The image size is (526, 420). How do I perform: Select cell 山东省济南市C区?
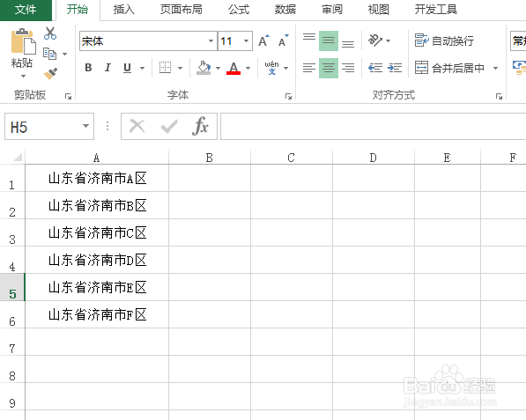pyautogui.click(x=97, y=232)
